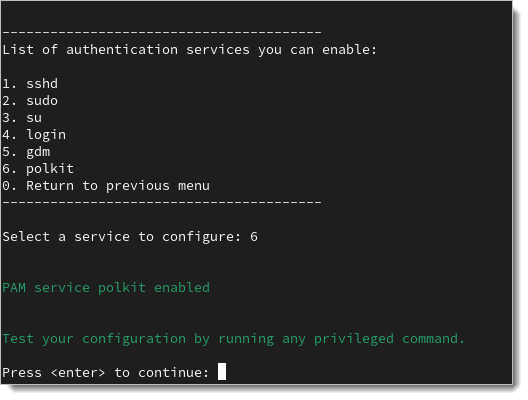
Task: Click the List of authentication services heading
Action: [189, 50]
